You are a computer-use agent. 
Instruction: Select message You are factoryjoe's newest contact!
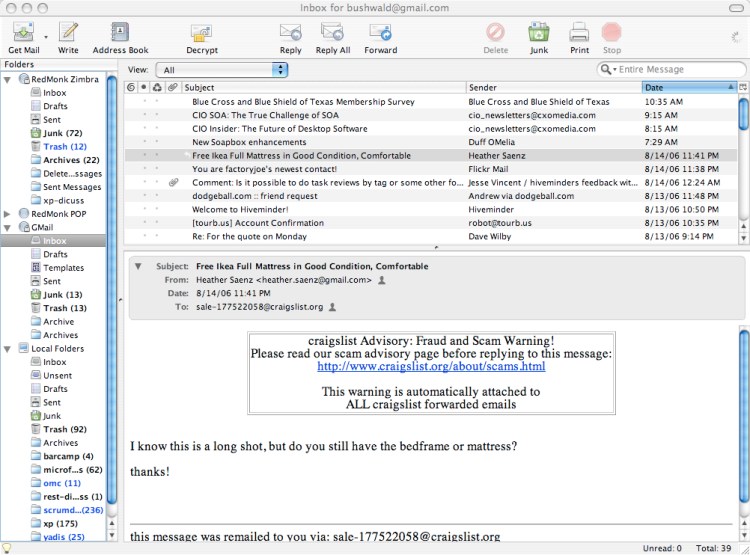point(430,169)
